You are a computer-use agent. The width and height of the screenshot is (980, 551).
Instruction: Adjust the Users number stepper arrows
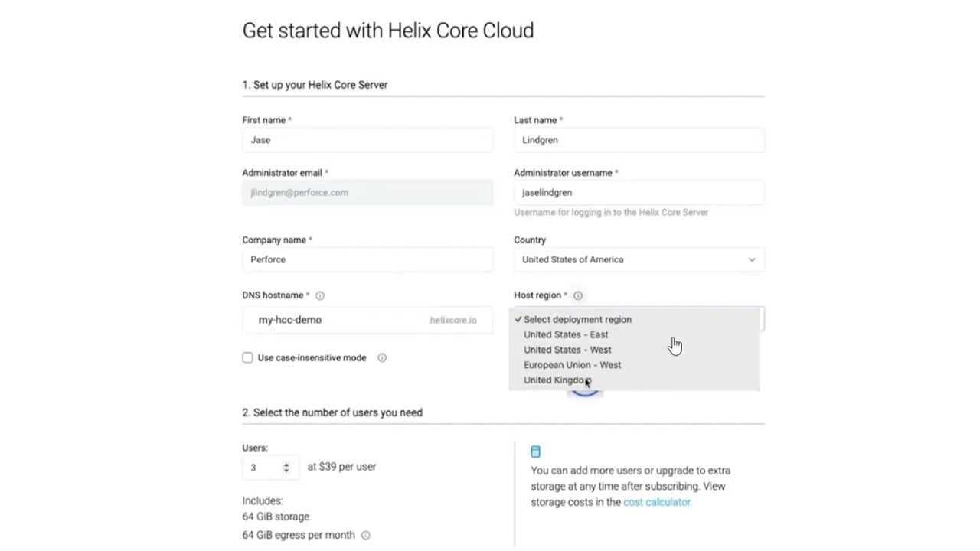tap(286, 467)
